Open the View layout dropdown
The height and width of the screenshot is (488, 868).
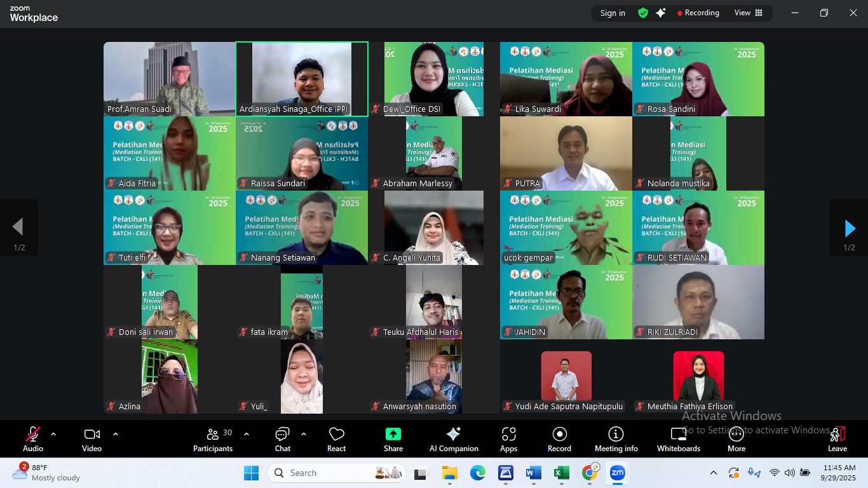coord(748,13)
